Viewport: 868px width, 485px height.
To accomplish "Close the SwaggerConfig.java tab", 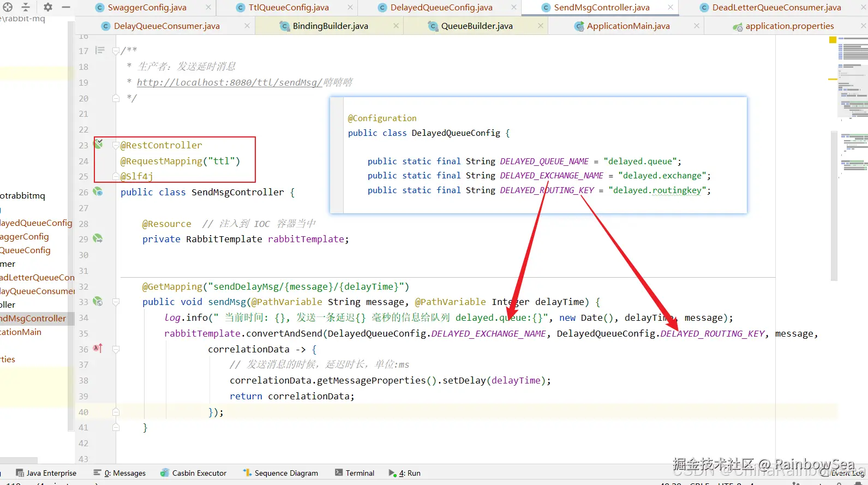I will (x=208, y=8).
